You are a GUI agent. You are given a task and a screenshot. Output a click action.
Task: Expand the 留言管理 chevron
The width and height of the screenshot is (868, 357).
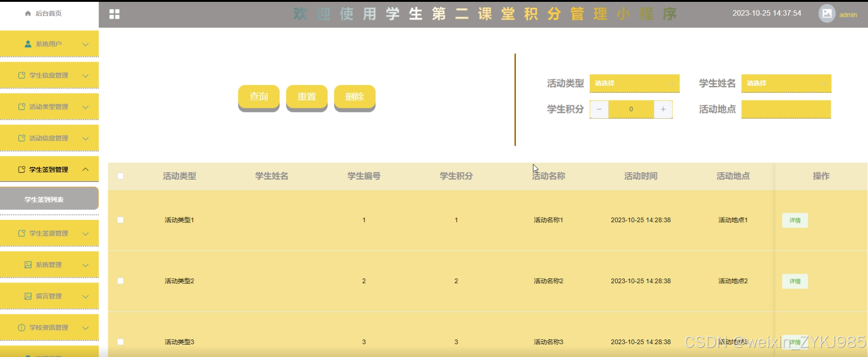point(85,296)
